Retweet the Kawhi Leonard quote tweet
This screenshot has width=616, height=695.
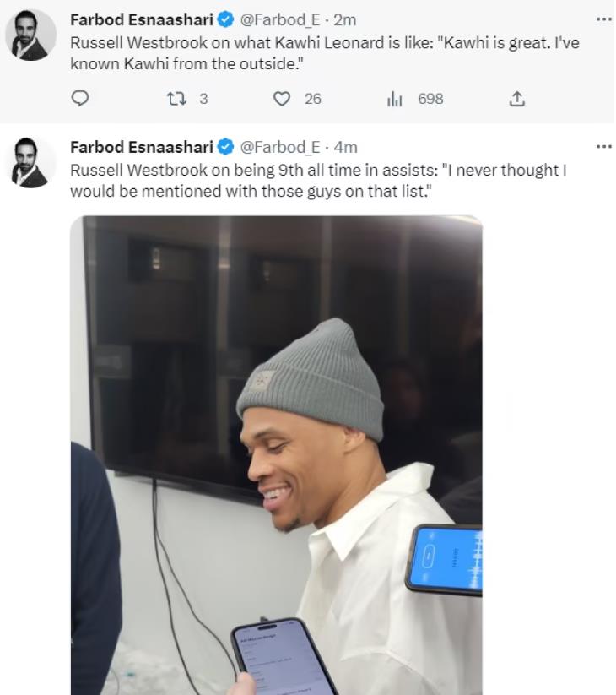[x=178, y=99]
